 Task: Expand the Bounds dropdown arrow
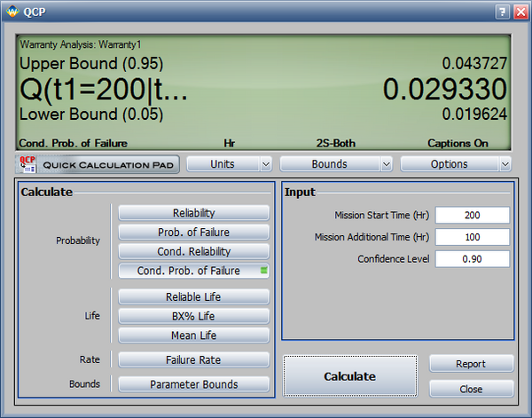386,164
